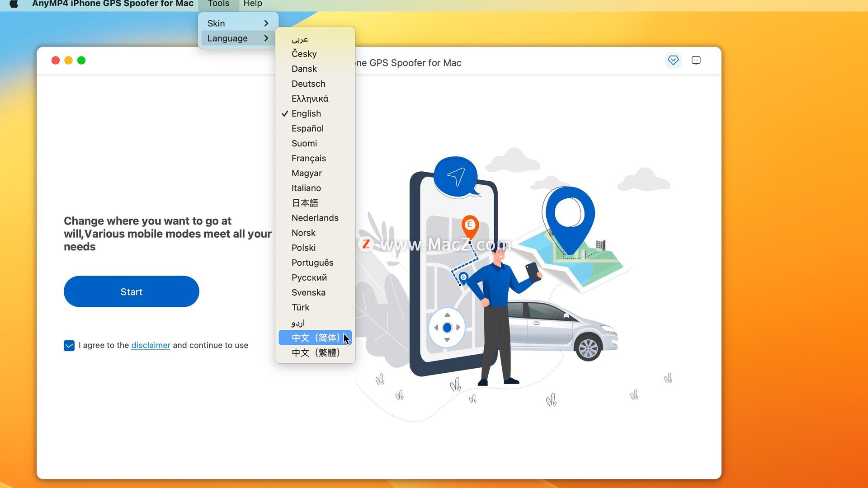Switch language to Italiano
This screenshot has height=488, width=868.
pyautogui.click(x=315, y=188)
